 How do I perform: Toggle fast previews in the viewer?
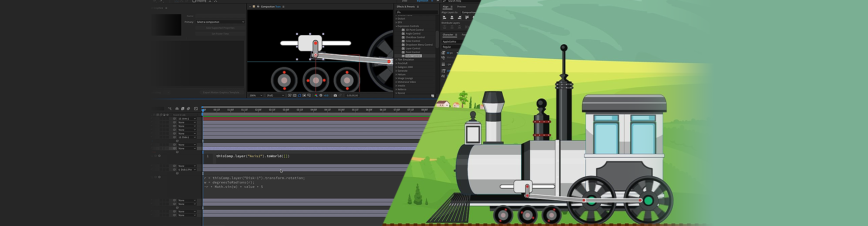pyautogui.click(x=290, y=95)
